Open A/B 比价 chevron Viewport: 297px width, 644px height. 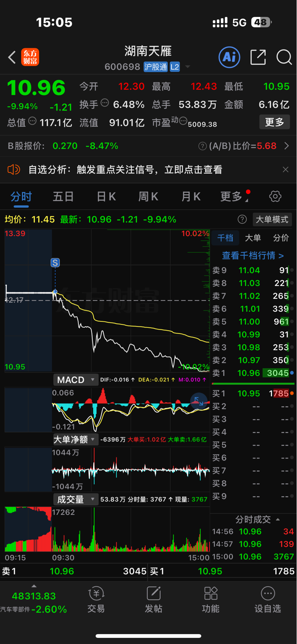(x=287, y=146)
